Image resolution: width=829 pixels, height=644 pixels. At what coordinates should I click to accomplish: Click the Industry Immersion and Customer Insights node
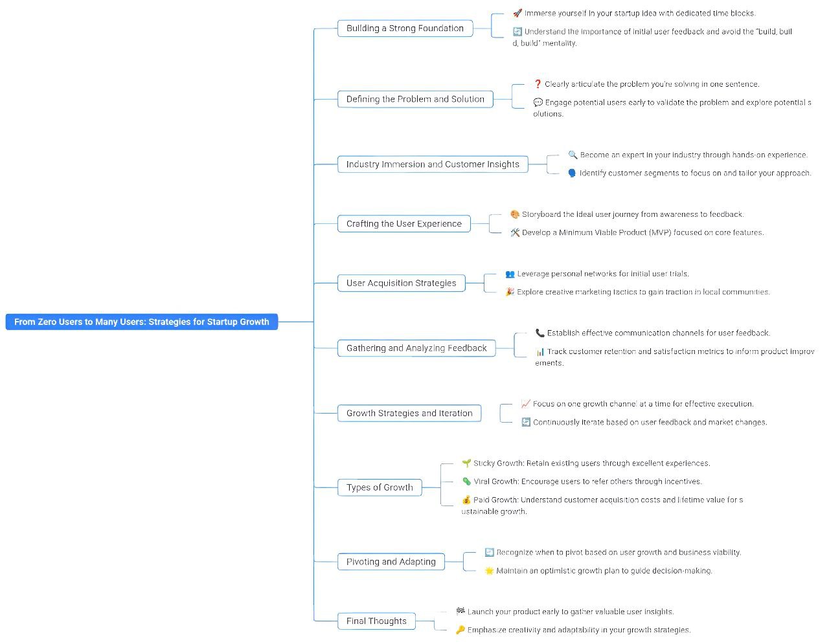pos(433,164)
